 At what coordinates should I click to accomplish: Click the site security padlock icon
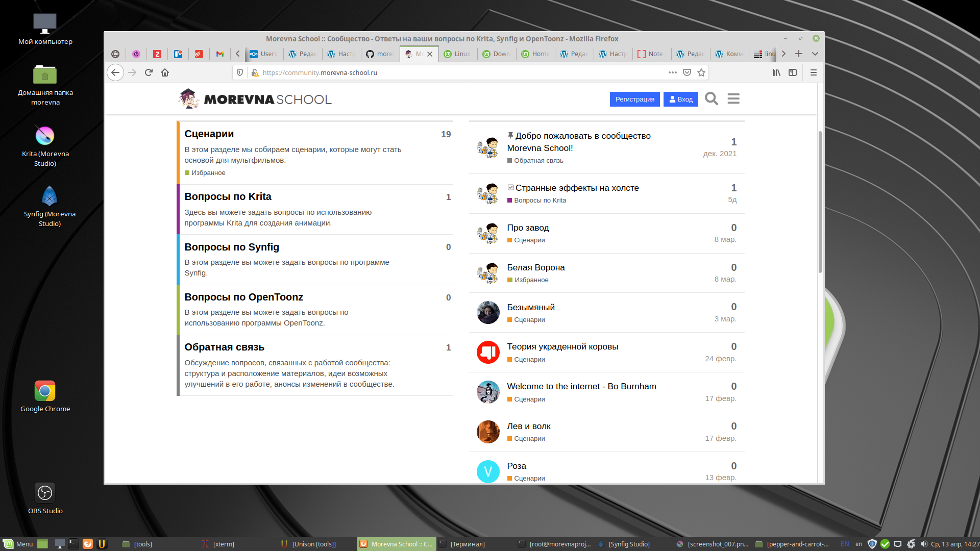point(255,72)
